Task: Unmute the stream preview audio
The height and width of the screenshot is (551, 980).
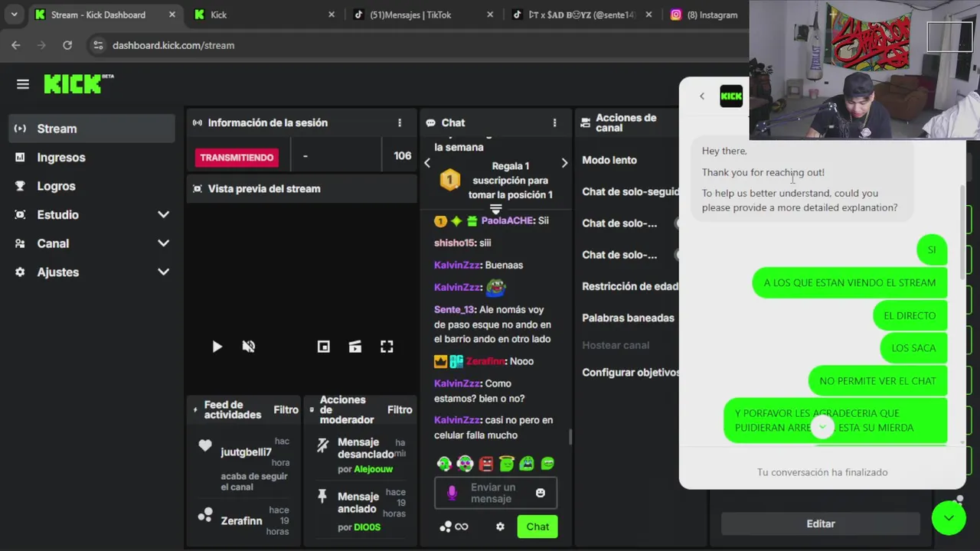Action: pos(248,347)
